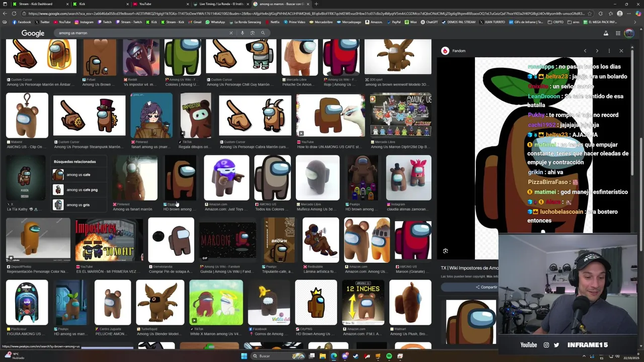Open Google account profile avatar
The height and width of the screenshot is (362, 644).
(629, 33)
